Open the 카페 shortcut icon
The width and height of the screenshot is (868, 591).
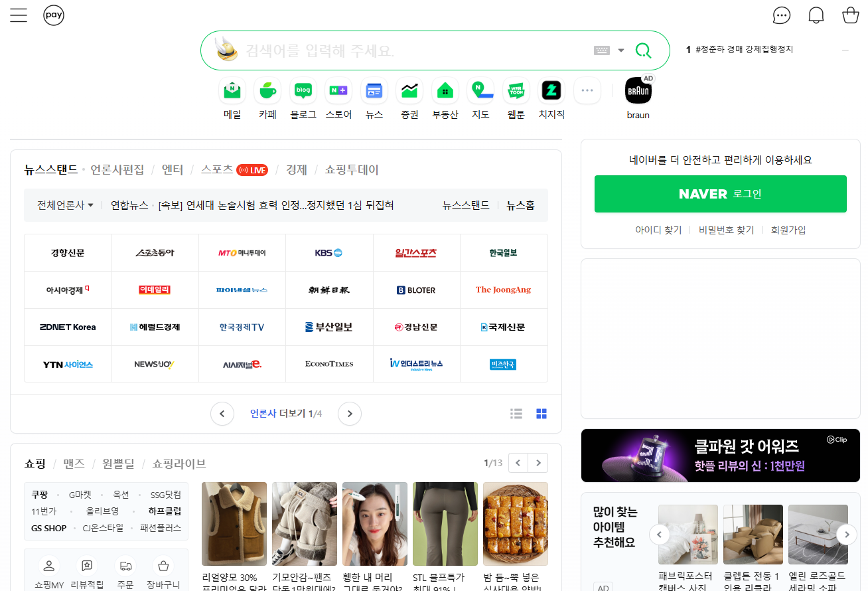click(x=267, y=91)
